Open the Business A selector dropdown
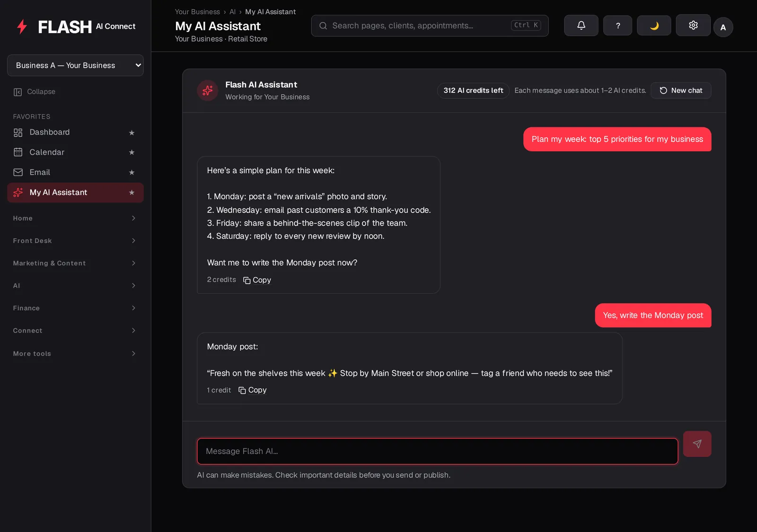This screenshot has height=532, width=757. 75,65
